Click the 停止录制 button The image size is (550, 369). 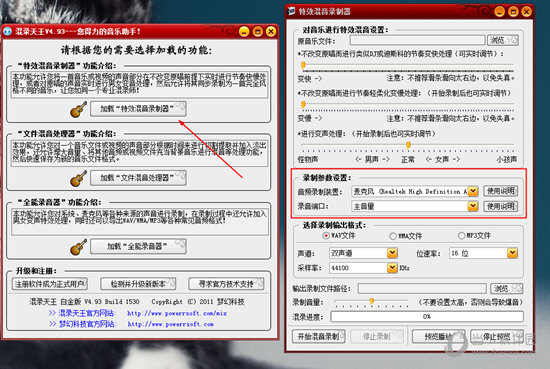(377, 337)
